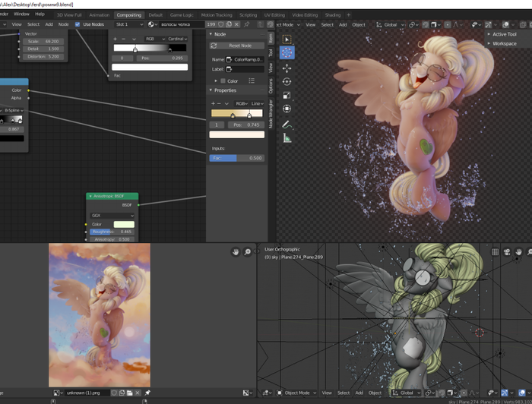The width and height of the screenshot is (532, 404).
Task: Click the zoom magnifier icon in image editor
Action: [x=248, y=251]
